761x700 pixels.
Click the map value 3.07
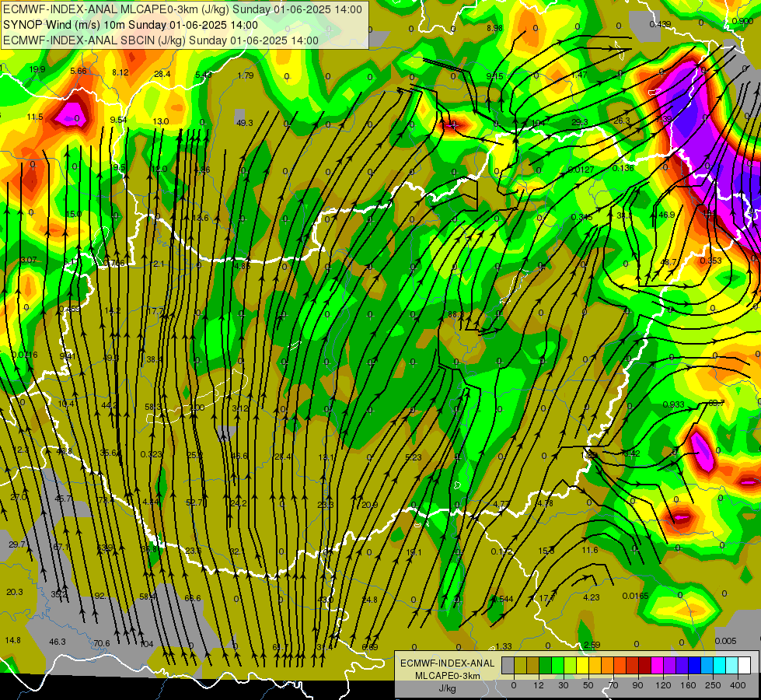click(28, 260)
